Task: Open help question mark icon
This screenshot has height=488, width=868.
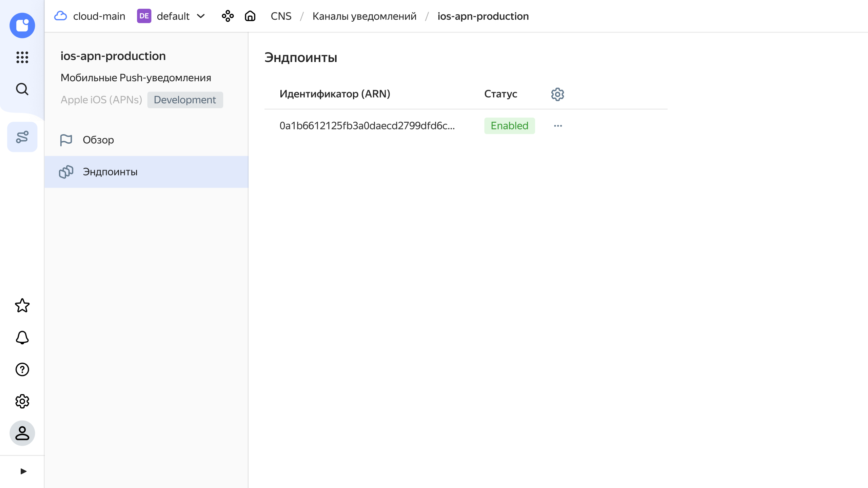Action: point(22,369)
